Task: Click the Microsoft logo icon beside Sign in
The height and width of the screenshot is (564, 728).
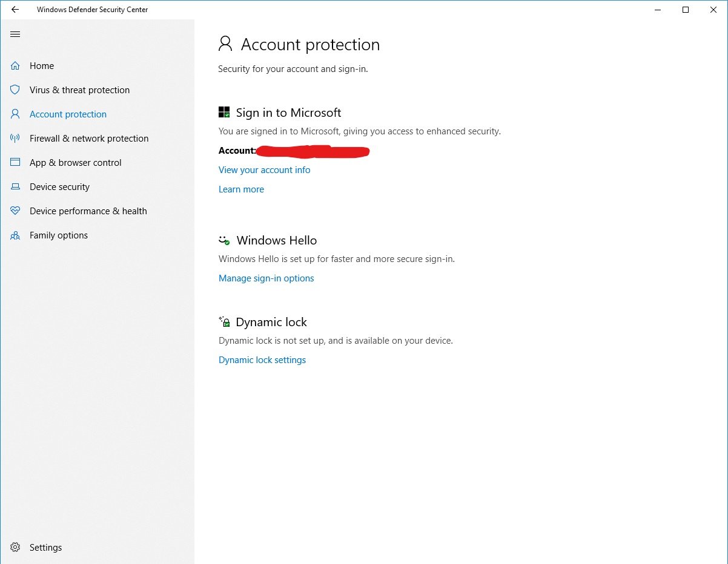Action: [224, 113]
